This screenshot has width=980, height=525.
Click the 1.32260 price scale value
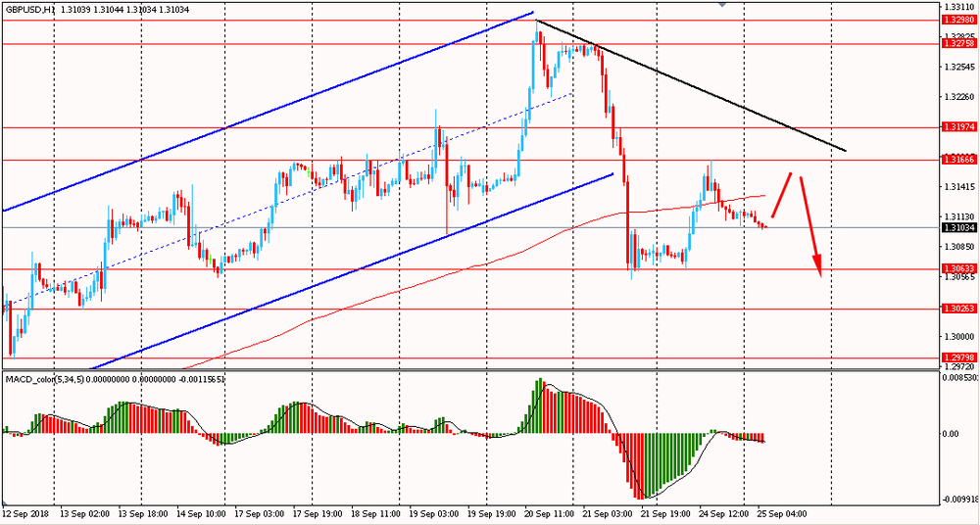click(x=960, y=97)
